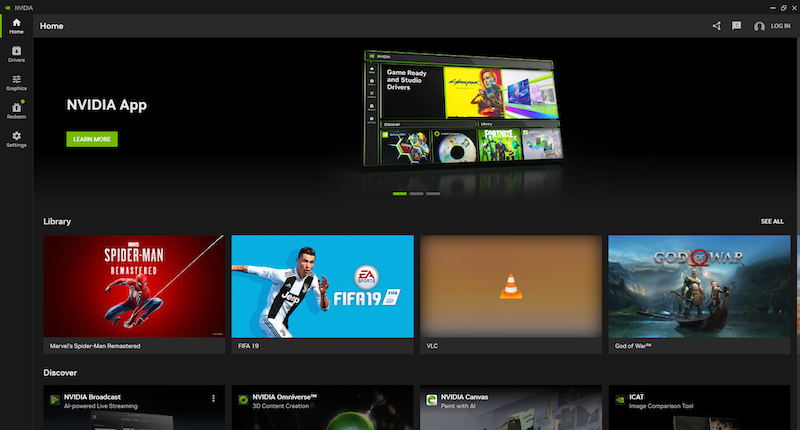Click the LEARN MORE button
The image size is (800, 430).
pyautogui.click(x=92, y=139)
